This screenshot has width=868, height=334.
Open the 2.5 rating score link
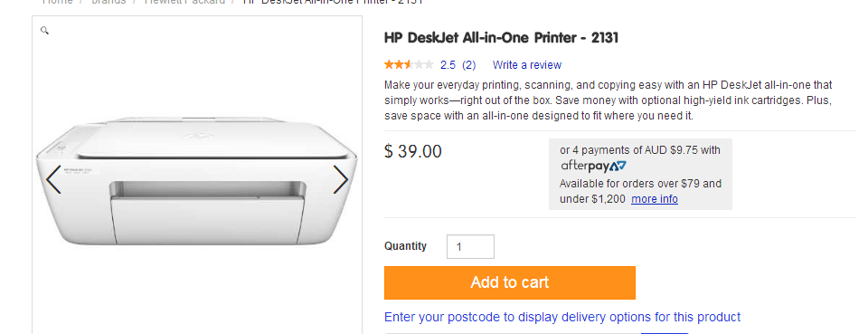[448, 65]
